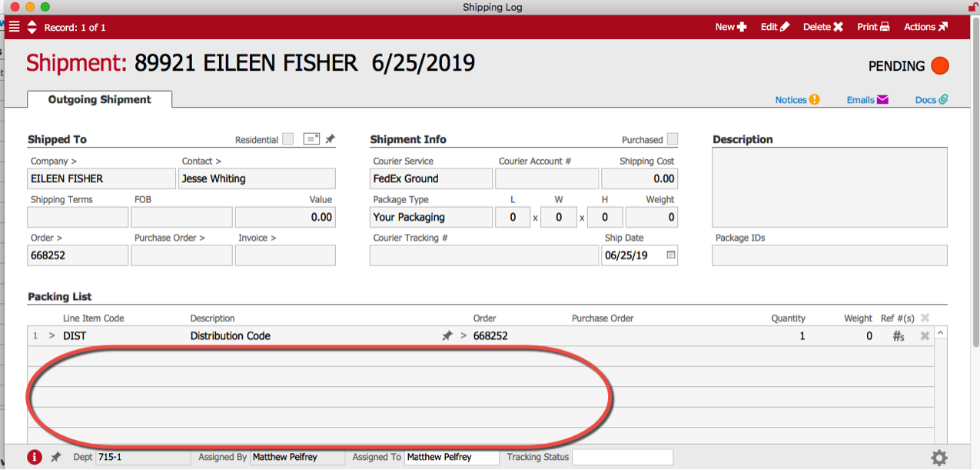Open Docs attachments link
The image size is (980, 470).
931,100
